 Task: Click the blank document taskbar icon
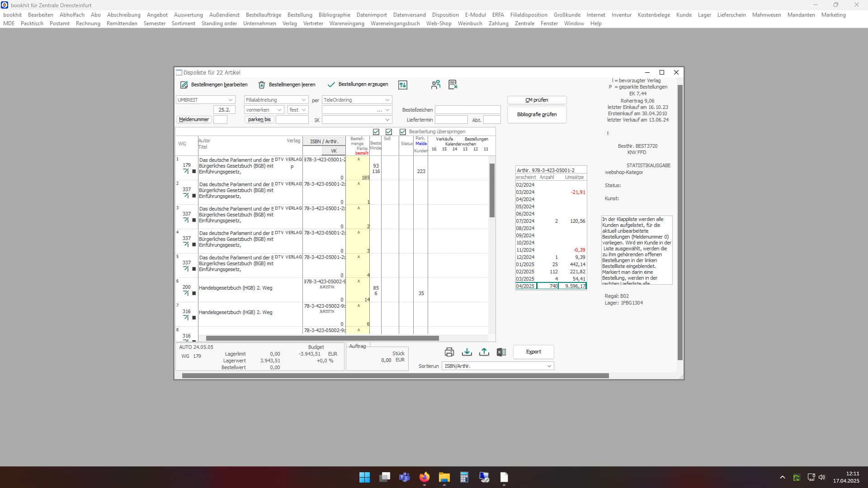click(504, 477)
